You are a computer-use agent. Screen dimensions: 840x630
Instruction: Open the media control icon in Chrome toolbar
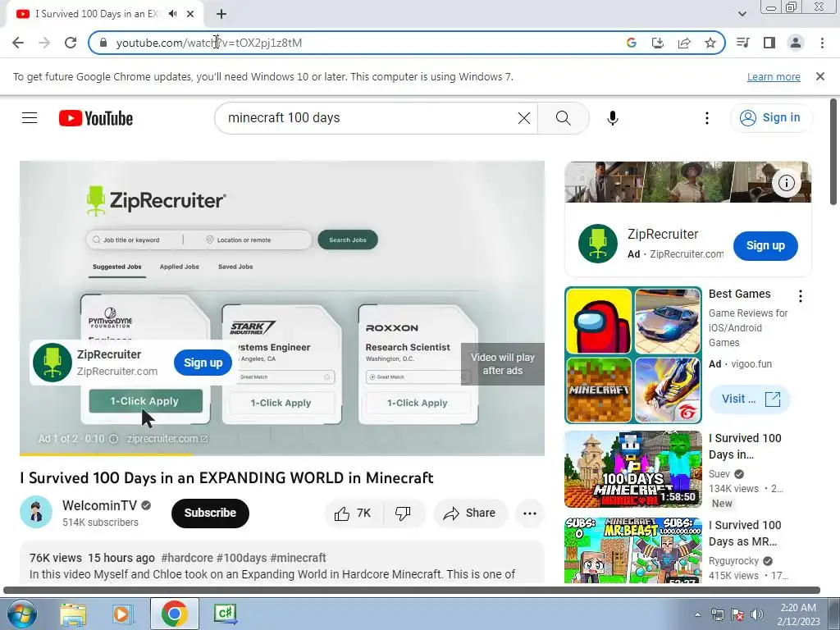click(742, 43)
